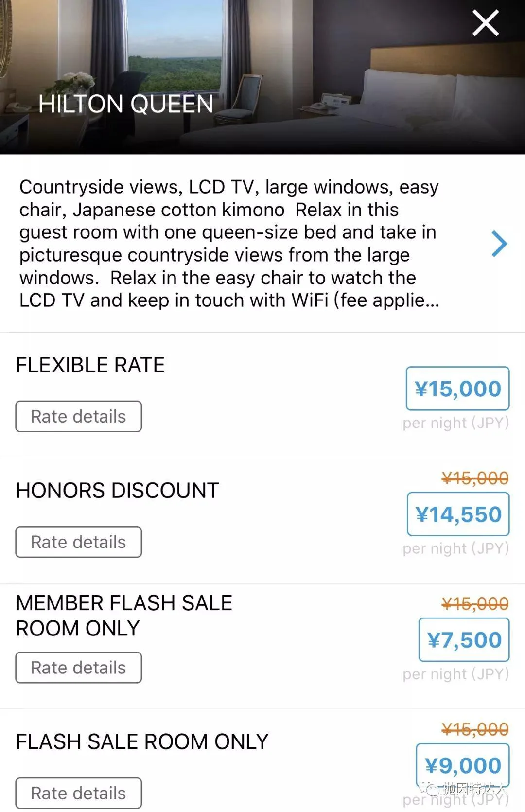Show Rate details for Flash Sale Room Only

79,793
